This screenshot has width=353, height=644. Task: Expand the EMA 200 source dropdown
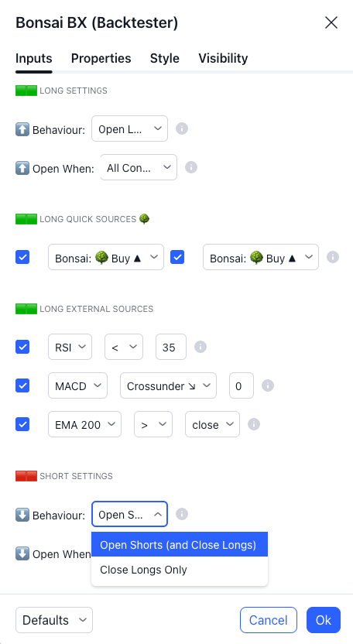click(x=84, y=424)
